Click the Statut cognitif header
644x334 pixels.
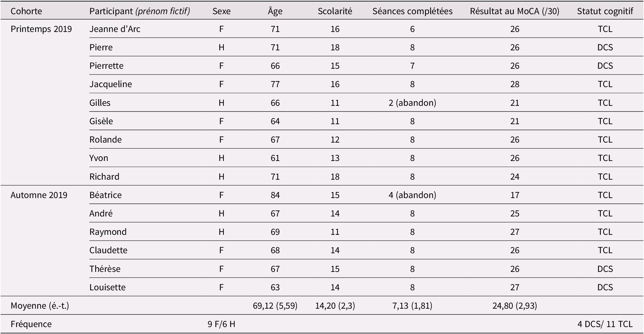605,11
